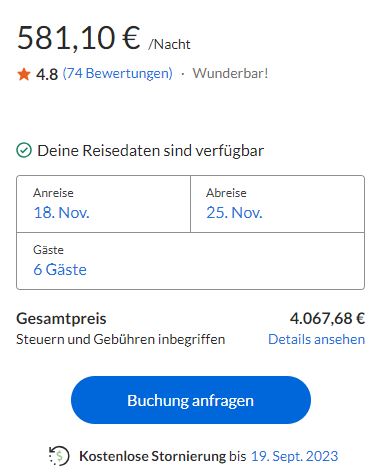This screenshot has height=475, width=385.
Task: Click the 6 Gäste value
Action: [x=60, y=270]
